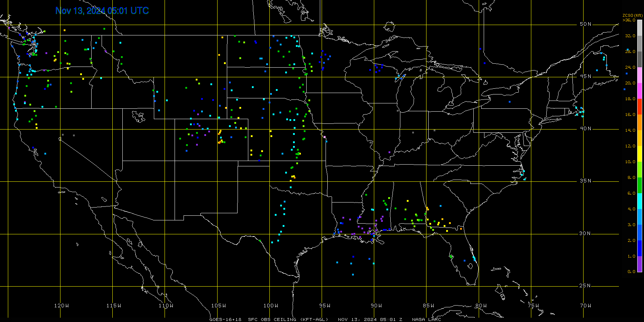Screen dimensions: 644x322
Task: Select the magenta 18–20 kft legend color
Action: pos(640,91)
